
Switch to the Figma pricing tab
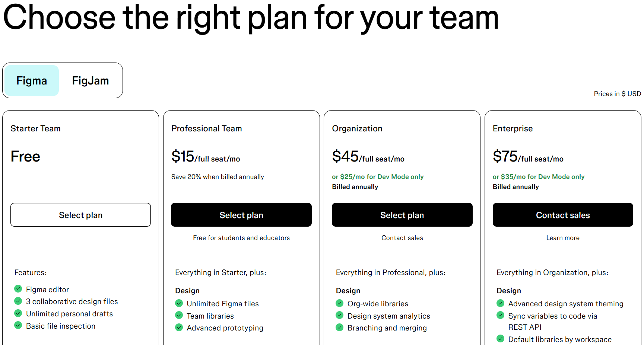click(x=32, y=81)
